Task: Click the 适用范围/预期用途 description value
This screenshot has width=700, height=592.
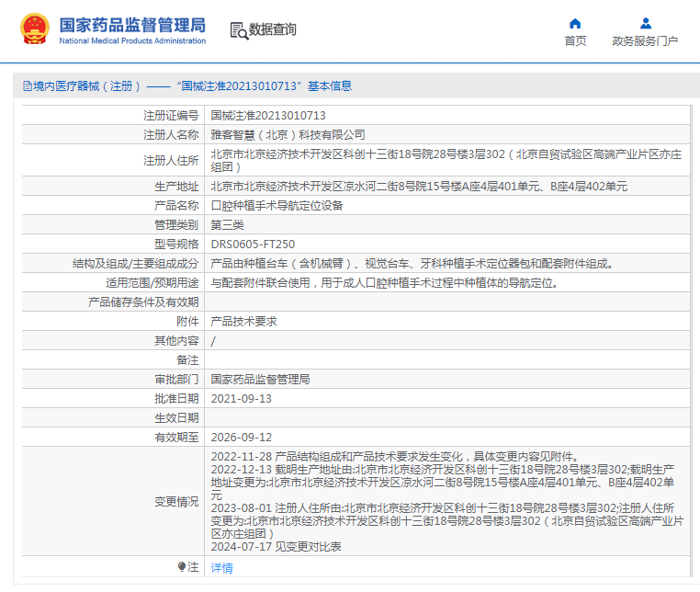Action: pyautogui.click(x=384, y=283)
